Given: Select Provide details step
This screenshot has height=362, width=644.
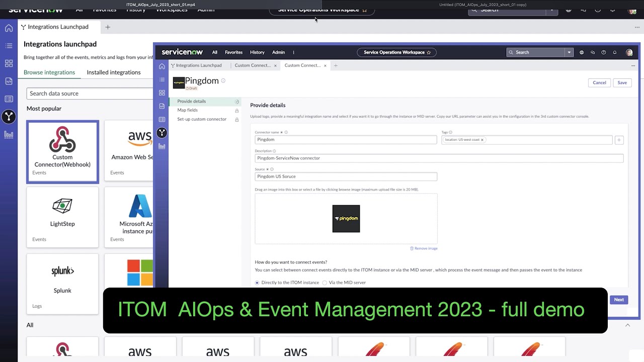Looking at the screenshot, I should point(205,101).
